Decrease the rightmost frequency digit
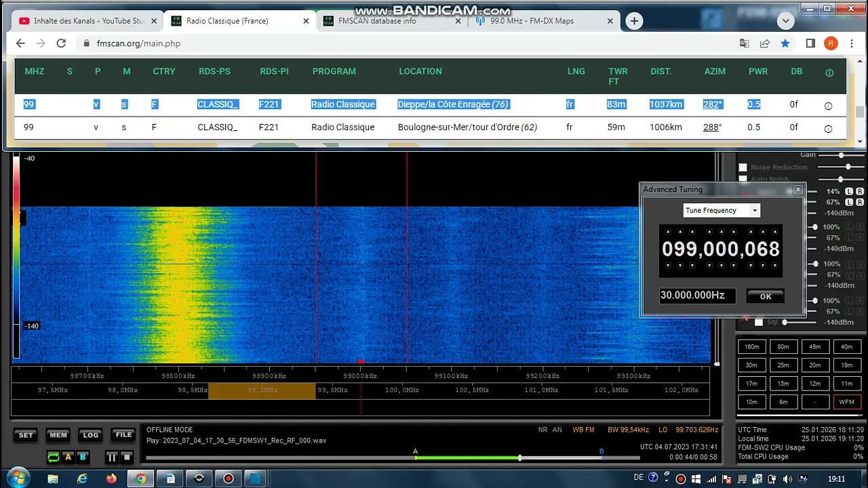868x488 pixels. (x=775, y=266)
